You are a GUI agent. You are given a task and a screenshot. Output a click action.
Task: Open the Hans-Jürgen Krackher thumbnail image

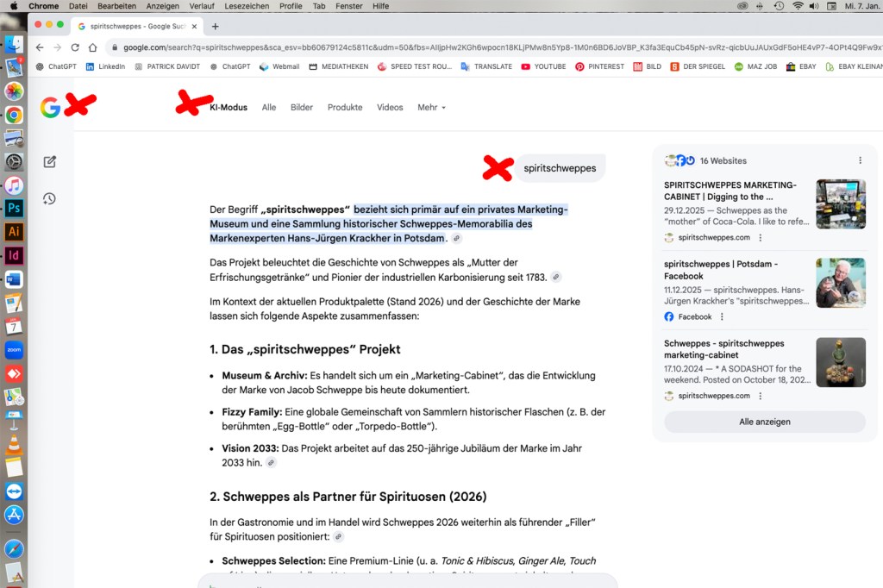pyautogui.click(x=840, y=283)
